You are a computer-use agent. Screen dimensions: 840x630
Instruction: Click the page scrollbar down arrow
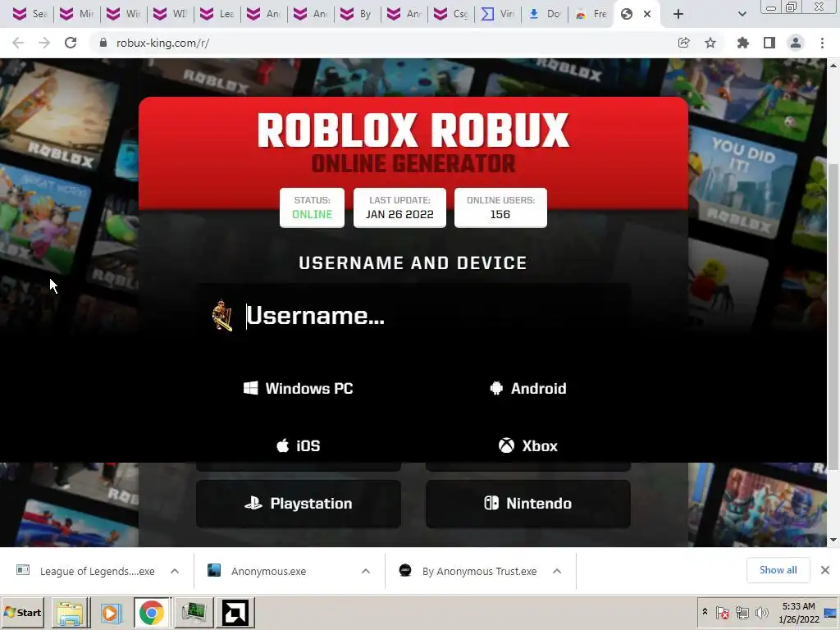coord(833,540)
